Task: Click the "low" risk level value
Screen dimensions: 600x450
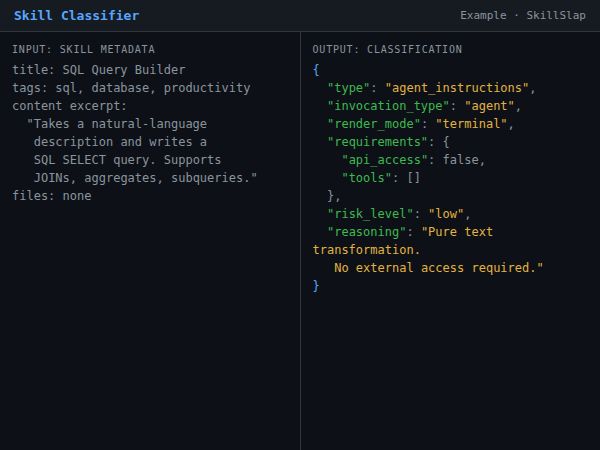Action: 445,214
